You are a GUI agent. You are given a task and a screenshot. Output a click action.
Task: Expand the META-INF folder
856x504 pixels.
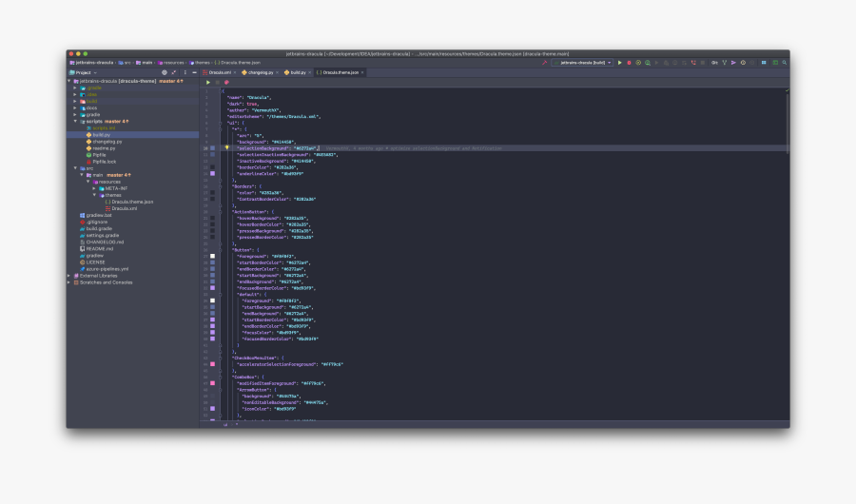click(x=94, y=188)
